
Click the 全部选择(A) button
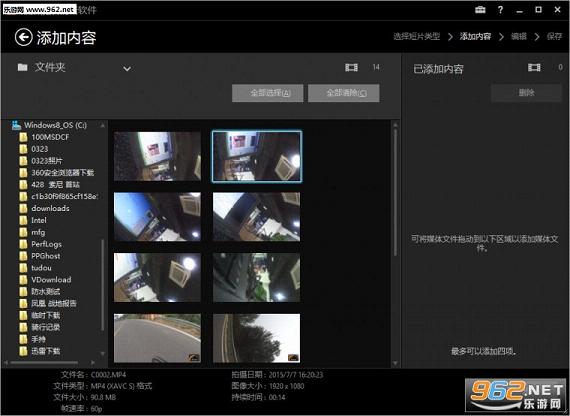point(268,93)
